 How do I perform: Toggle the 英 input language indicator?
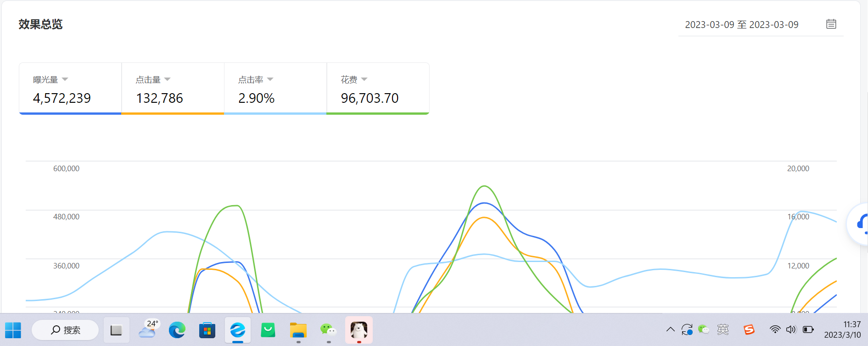tap(723, 329)
